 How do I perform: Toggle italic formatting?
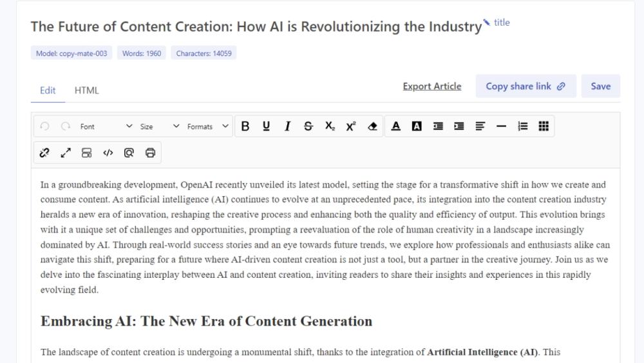tap(287, 126)
